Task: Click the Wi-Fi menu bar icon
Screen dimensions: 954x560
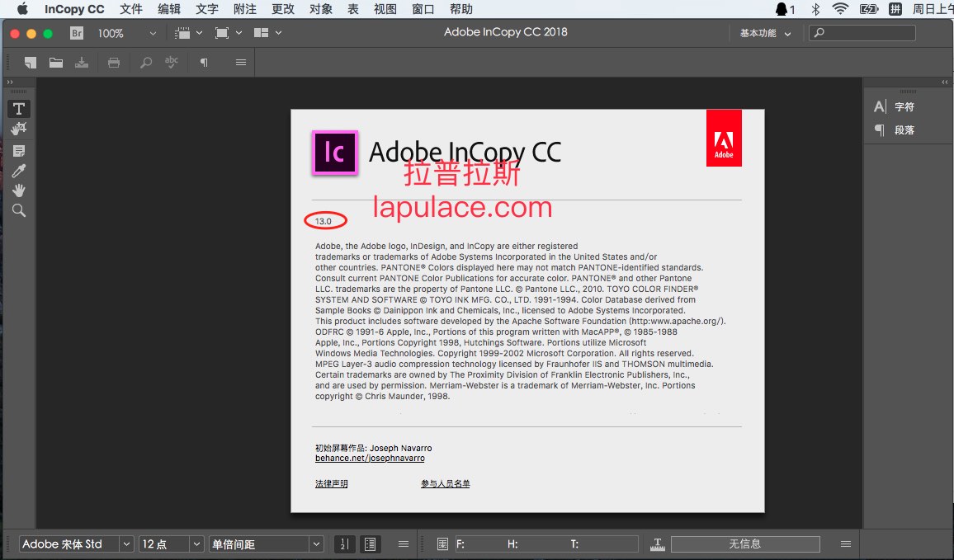Action: 840,9
